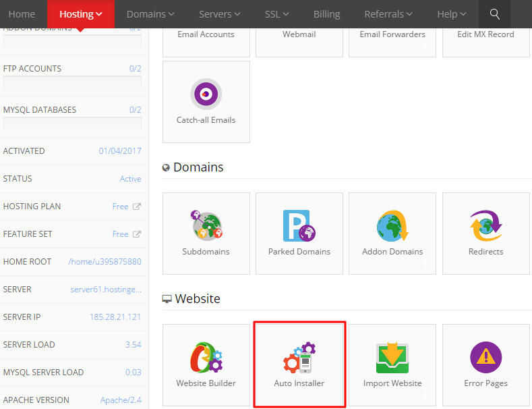Screen dimensions: 532x409
Task: Expand the Hosting dropdown menu
Action: pyautogui.click(x=80, y=14)
